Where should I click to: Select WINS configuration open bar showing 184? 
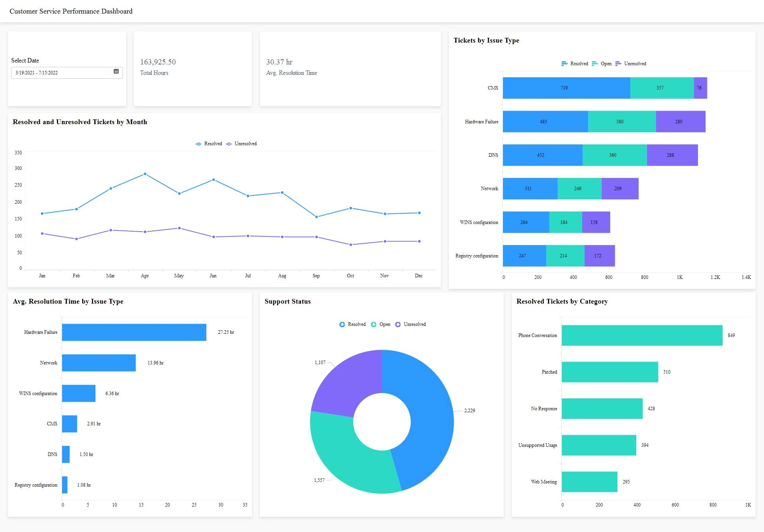pos(565,222)
